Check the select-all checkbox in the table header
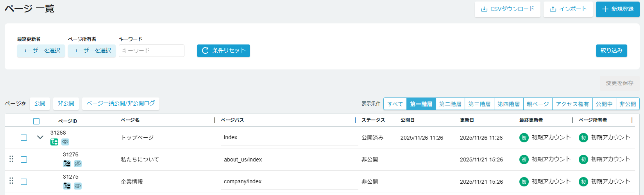This screenshot has height=195, width=644. (x=36, y=121)
